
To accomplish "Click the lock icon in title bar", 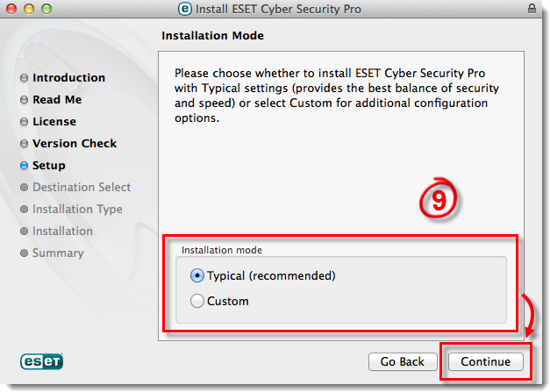I will pyautogui.click(x=532, y=9).
